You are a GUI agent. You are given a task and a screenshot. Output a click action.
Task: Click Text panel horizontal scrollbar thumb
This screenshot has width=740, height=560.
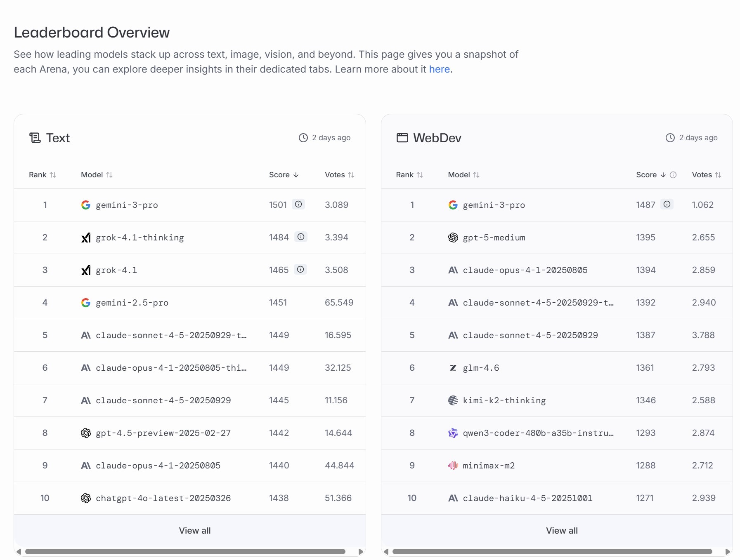click(x=185, y=552)
